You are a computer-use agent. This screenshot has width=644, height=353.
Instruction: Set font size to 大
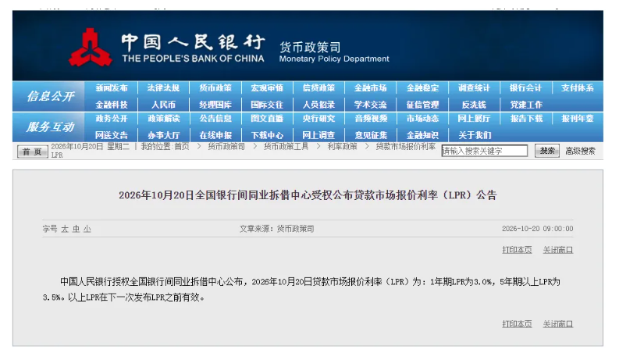tap(65, 229)
